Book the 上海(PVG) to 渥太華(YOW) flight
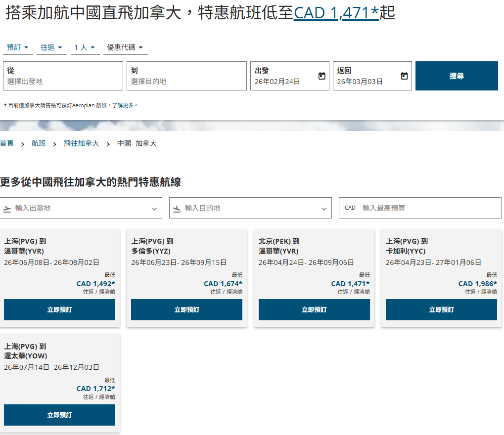504x435 pixels. point(59,415)
